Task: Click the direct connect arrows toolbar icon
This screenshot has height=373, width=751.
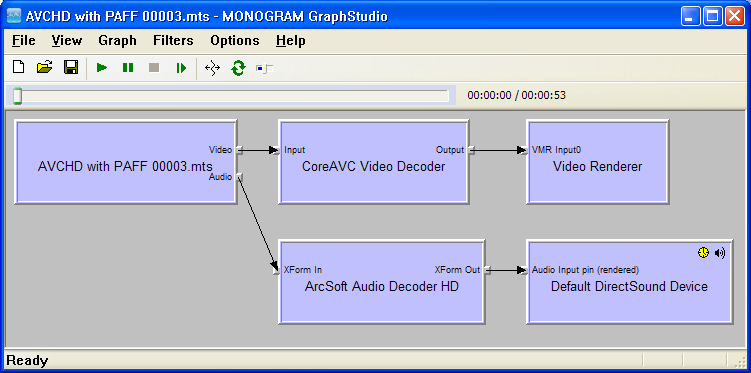Action: [x=212, y=68]
